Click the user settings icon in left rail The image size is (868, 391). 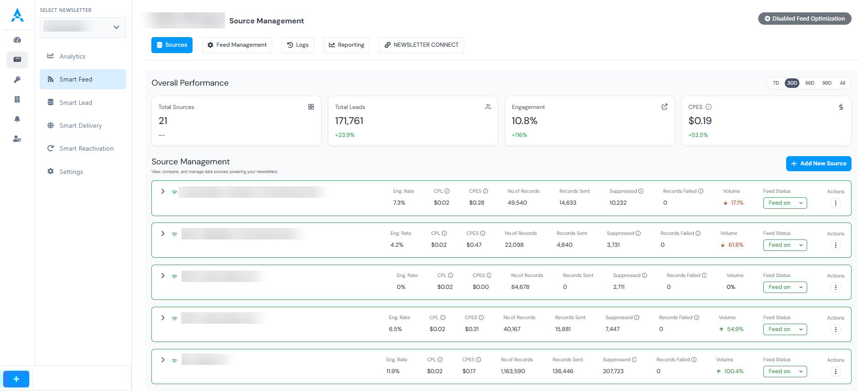[x=17, y=139]
